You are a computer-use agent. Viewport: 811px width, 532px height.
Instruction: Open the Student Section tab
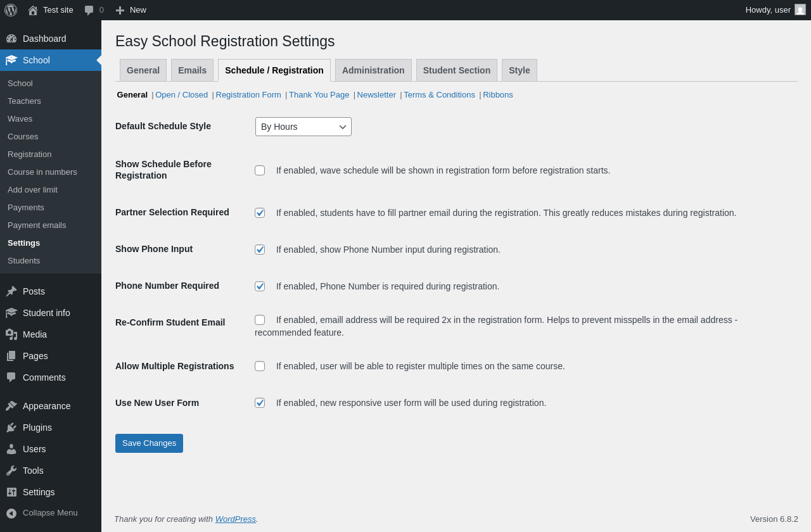tap(457, 70)
